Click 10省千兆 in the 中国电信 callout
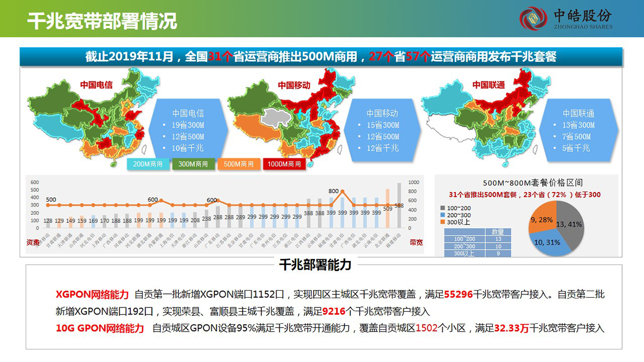This screenshot has width=644, height=362. click(188, 148)
